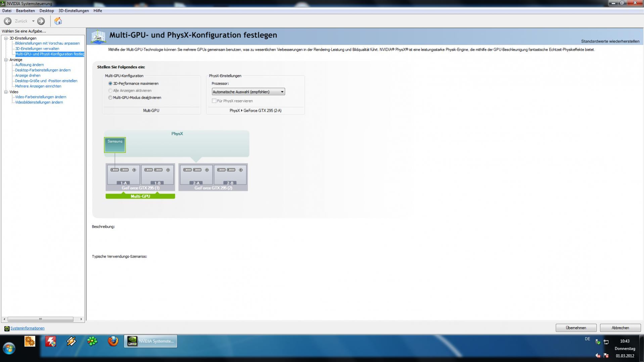Click the green shield tray icon
The height and width of the screenshot is (362, 644).
(x=598, y=342)
